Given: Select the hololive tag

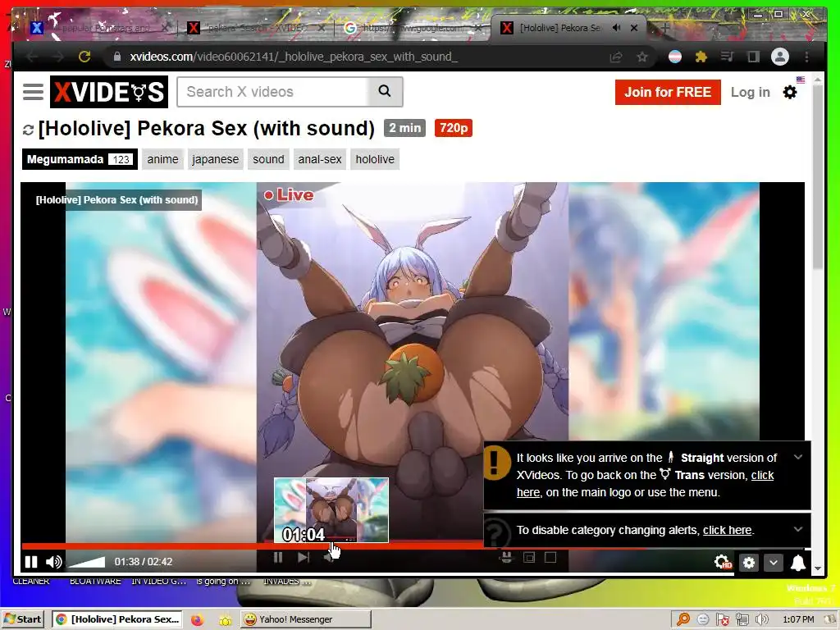Looking at the screenshot, I should pyautogui.click(x=375, y=159).
